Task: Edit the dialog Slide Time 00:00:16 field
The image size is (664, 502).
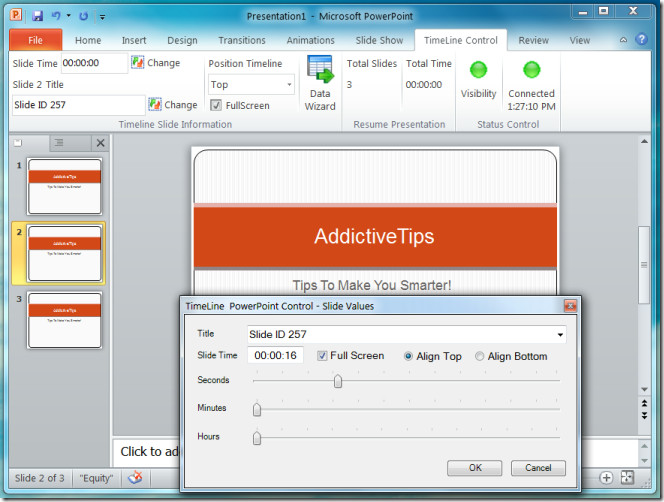Action: pyautogui.click(x=275, y=355)
